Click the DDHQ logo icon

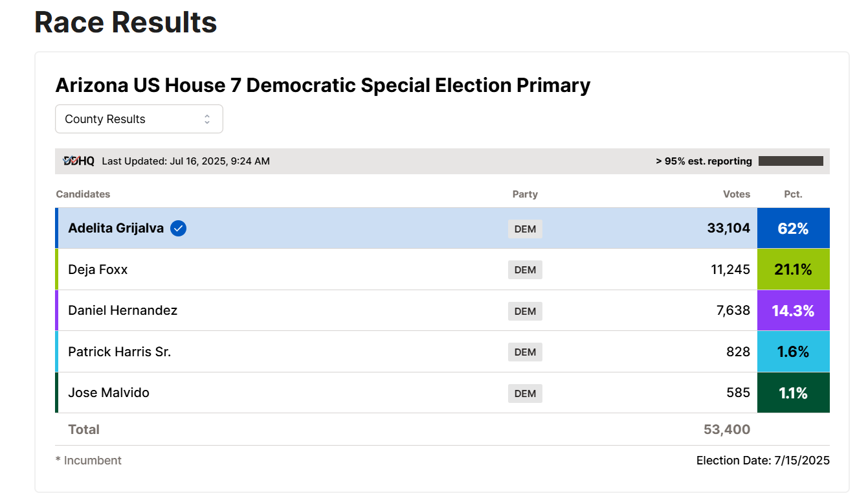point(78,161)
